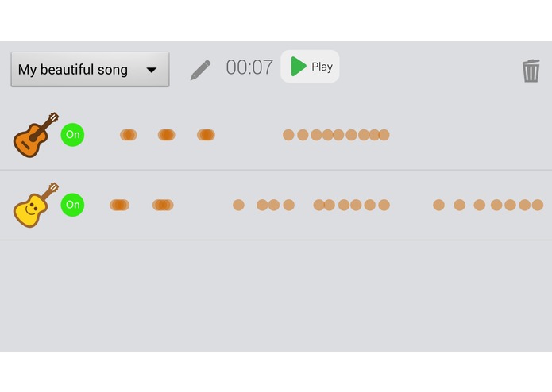Image resolution: width=552 pixels, height=392 pixels.
Task: Click the isolated first note dot on ukulele track
Action: click(x=238, y=205)
